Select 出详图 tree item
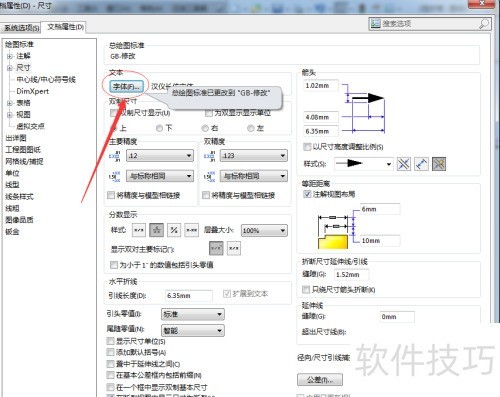The image size is (500, 397). click(16, 138)
